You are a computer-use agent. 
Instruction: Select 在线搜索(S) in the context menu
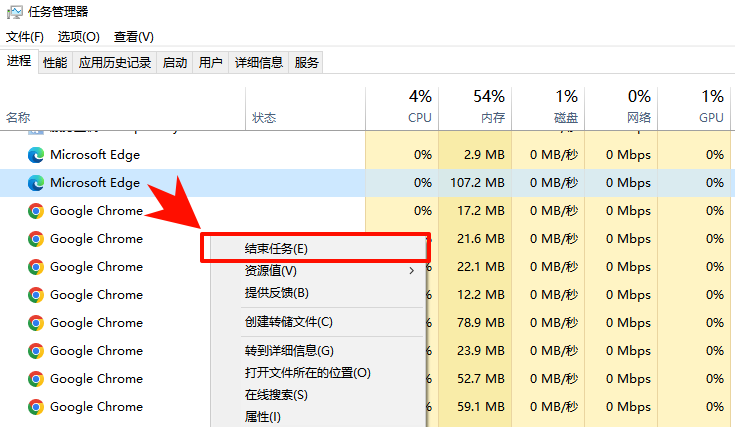[x=318, y=395]
